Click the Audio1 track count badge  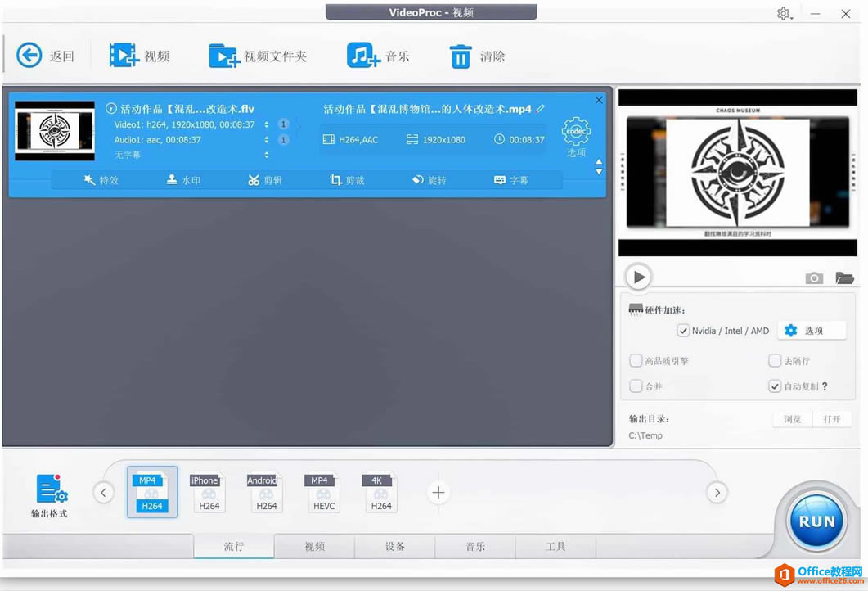tap(283, 140)
